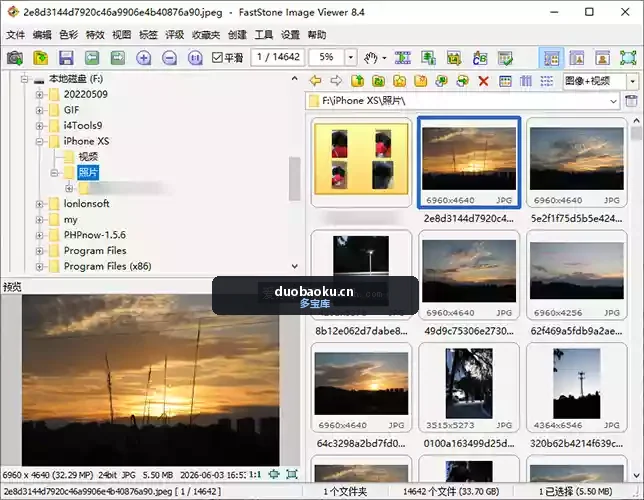This screenshot has width=644, height=500.
Task: Click the 5% zoom level field
Action: pos(327,57)
